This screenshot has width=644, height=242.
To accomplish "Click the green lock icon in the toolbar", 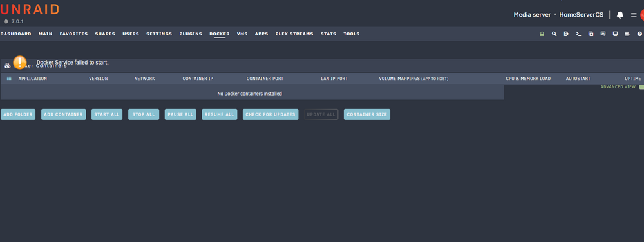I will coord(542,34).
